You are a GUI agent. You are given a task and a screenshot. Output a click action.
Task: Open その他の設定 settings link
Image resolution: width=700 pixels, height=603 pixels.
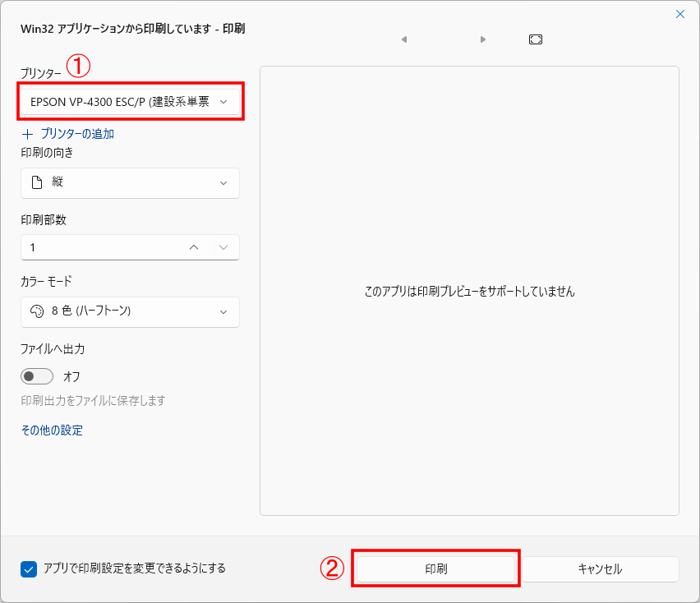(52, 430)
